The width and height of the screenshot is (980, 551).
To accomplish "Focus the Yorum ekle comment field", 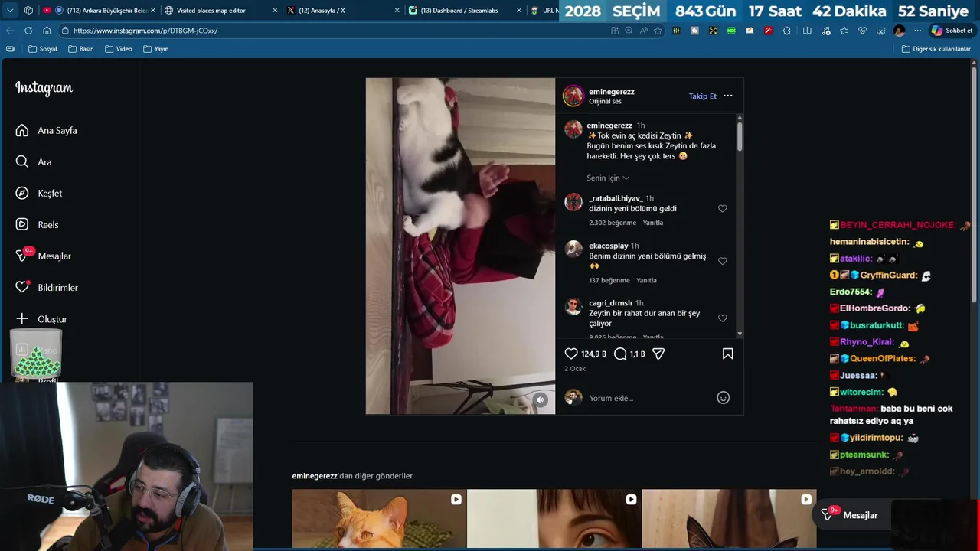I will click(647, 398).
